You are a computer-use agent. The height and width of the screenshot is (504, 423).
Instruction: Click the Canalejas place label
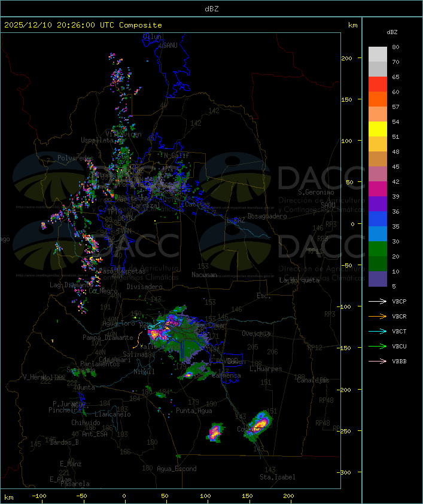tap(313, 380)
